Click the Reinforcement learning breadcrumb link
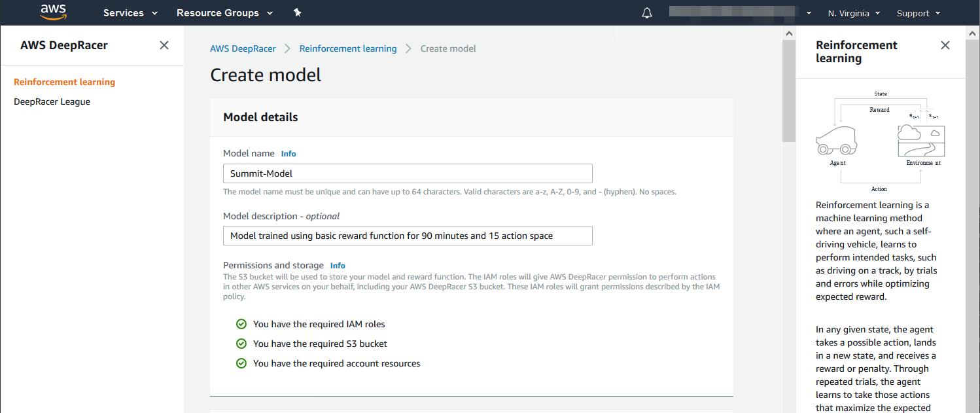Screen dimensions: 980x413 click(347, 48)
